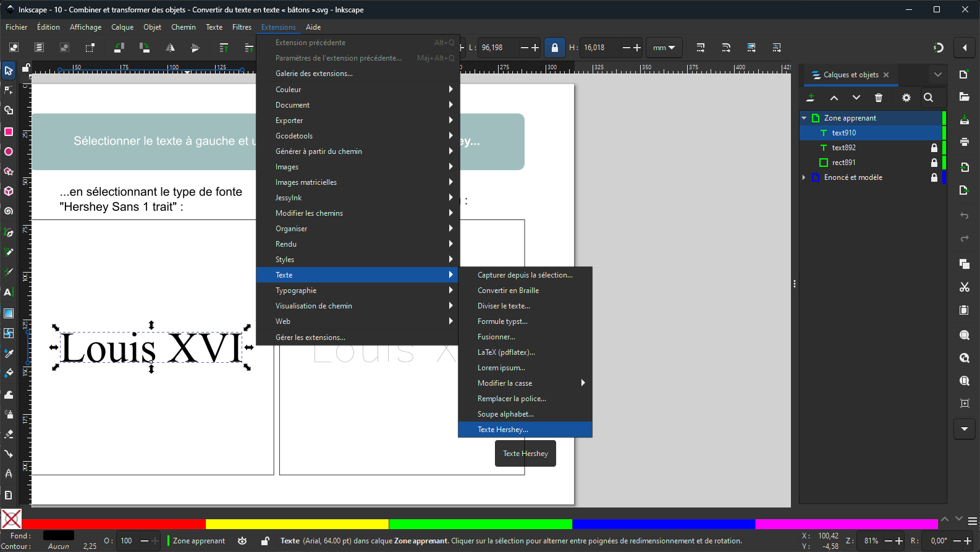Select the Pen (Bezier) tool

[9, 232]
